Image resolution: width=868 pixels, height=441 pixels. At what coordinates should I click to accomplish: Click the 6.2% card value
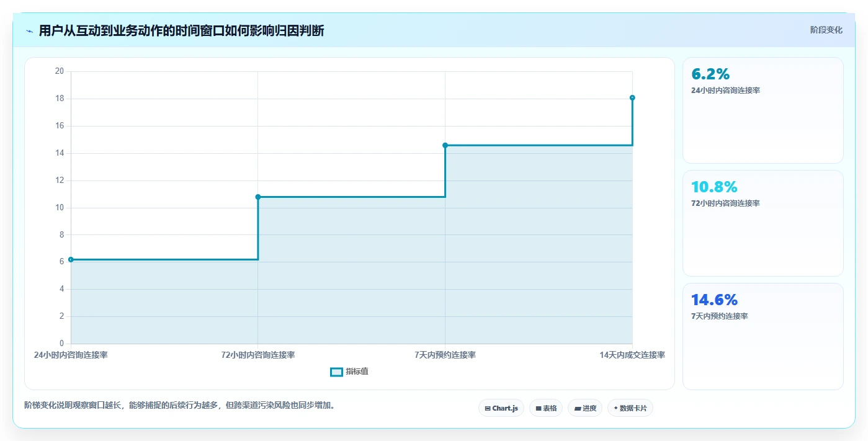[x=710, y=74]
